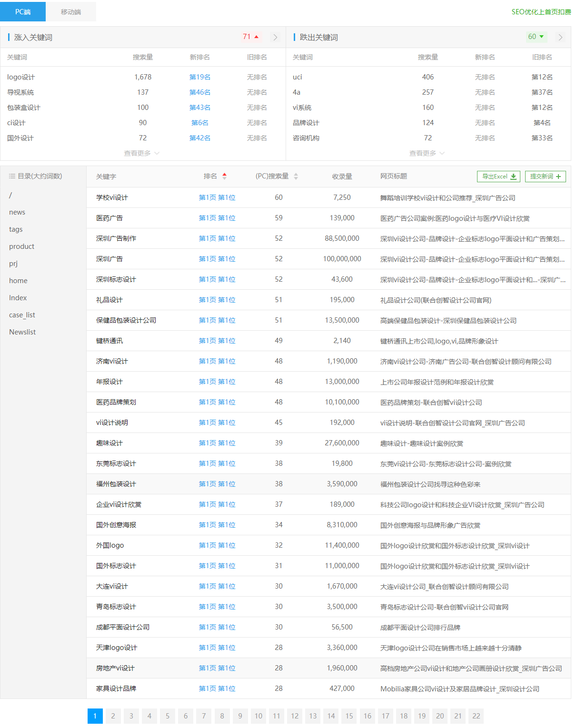The image size is (577, 728).
Task: Open page 5 in the pagination bar
Action: pyautogui.click(x=168, y=716)
